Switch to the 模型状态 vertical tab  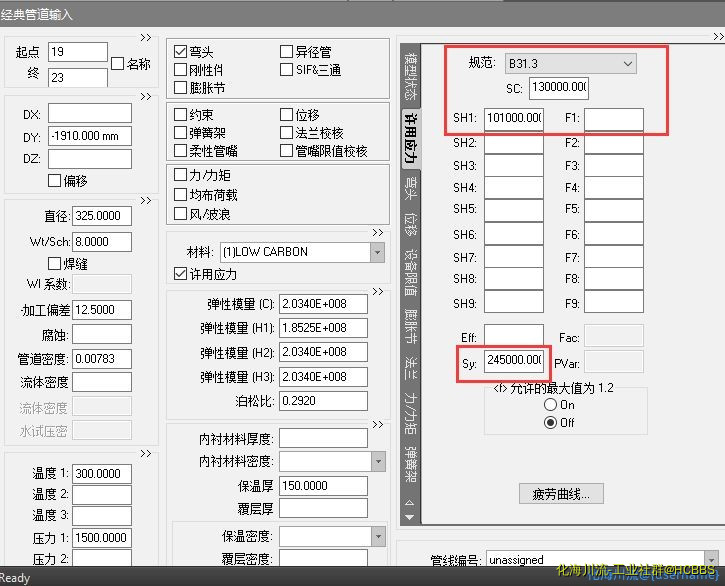point(408,72)
